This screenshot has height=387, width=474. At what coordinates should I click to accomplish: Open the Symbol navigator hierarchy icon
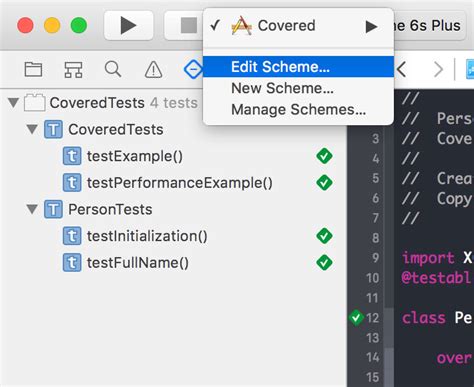coord(73,70)
